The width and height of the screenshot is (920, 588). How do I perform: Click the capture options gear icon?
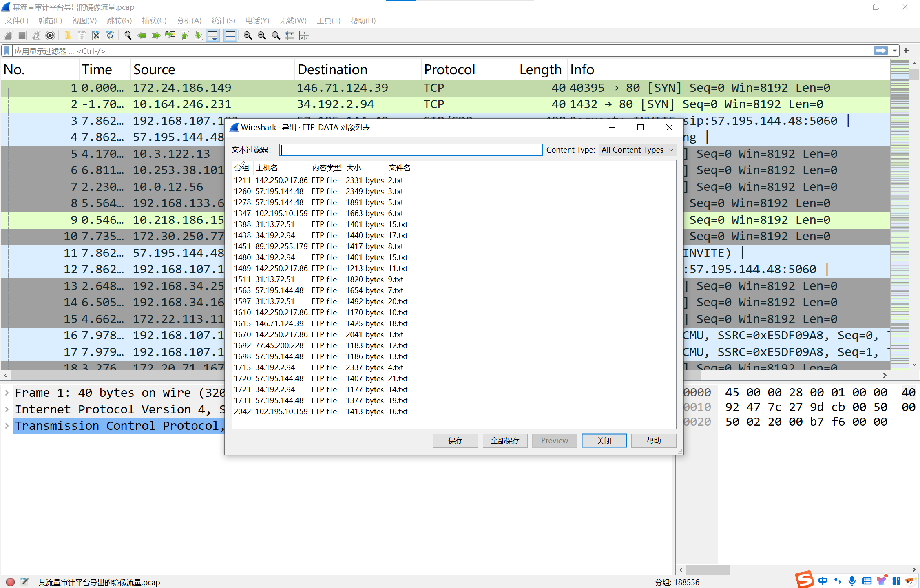coord(50,36)
